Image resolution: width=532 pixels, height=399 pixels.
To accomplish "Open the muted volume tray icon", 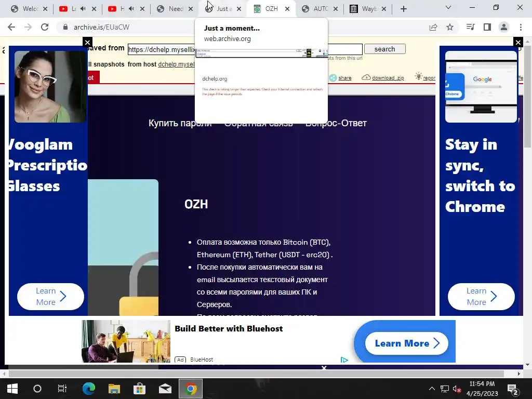I will click(x=457, y=389).
